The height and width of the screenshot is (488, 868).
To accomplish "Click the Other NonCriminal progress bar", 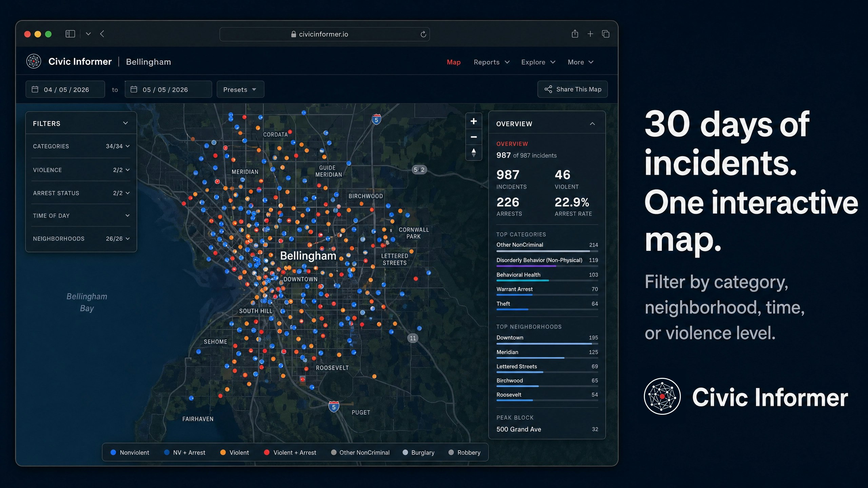I will tap(547, 251).
